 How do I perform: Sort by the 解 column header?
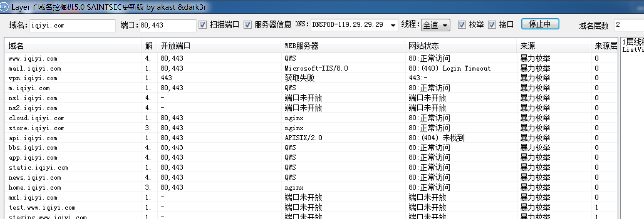pos(150,46)
